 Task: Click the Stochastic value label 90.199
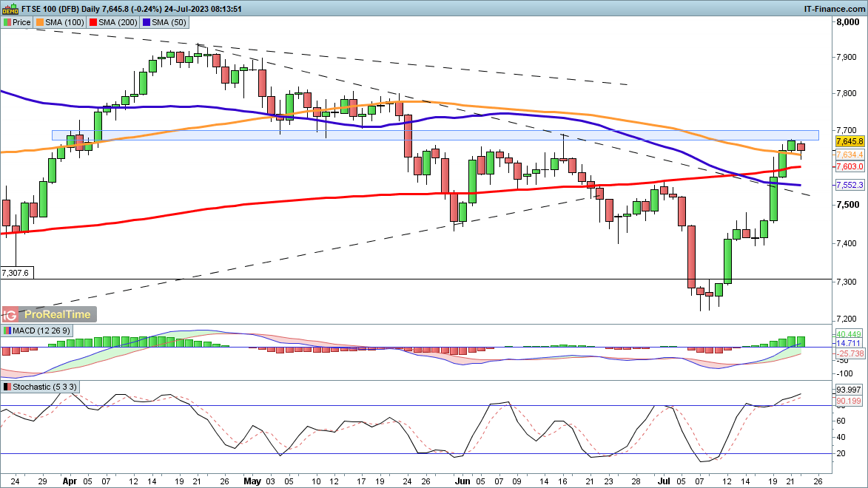click(x=849, y=401)
